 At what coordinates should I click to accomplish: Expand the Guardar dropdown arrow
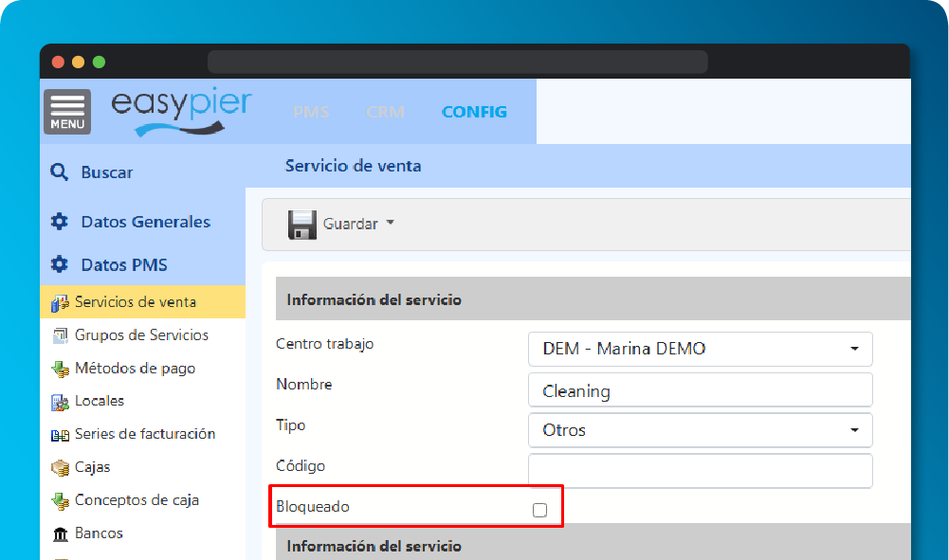[391, 223]
